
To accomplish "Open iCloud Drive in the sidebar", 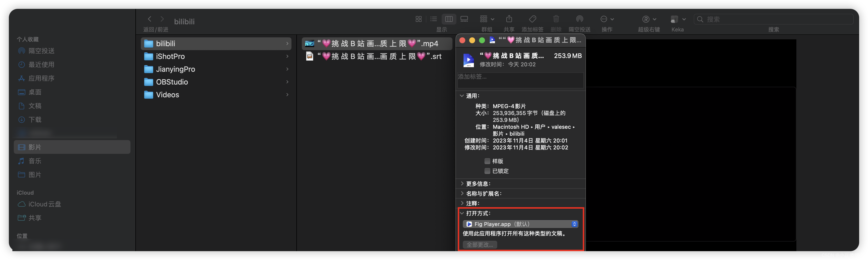I will [72, 204].
